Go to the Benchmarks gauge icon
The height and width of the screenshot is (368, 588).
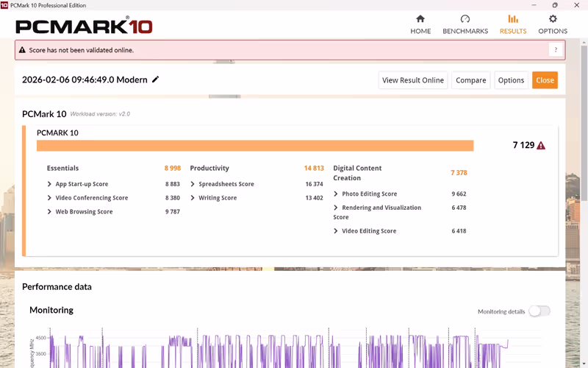pos(465,19)
